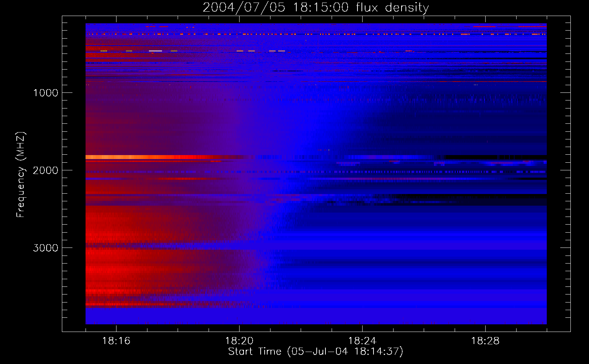The width and height of the screenshot is (589, 364).
Task: Click the 3000 frequency tick label
Action: point(46,248)
